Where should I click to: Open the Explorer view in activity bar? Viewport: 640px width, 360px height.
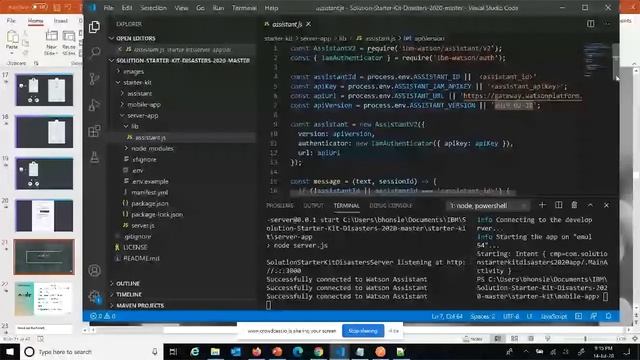[94, 27]
